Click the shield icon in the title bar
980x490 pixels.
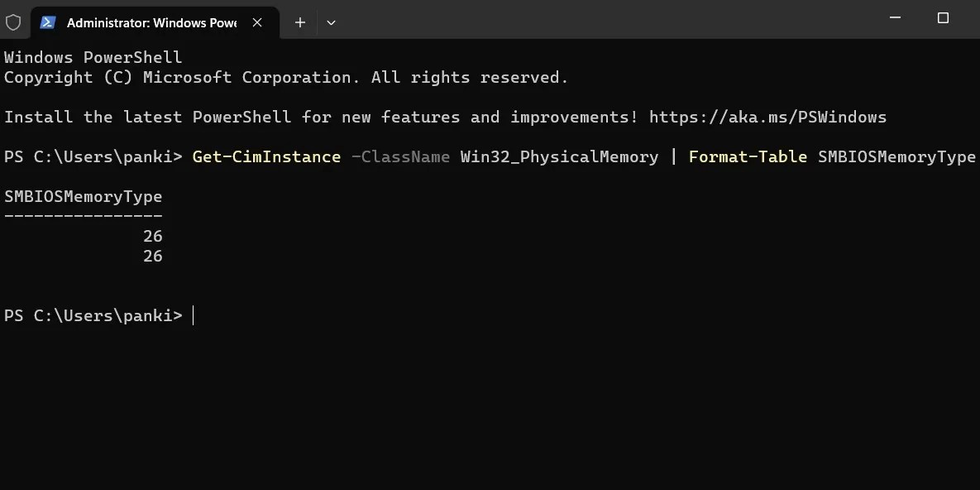tap(13, 22)
